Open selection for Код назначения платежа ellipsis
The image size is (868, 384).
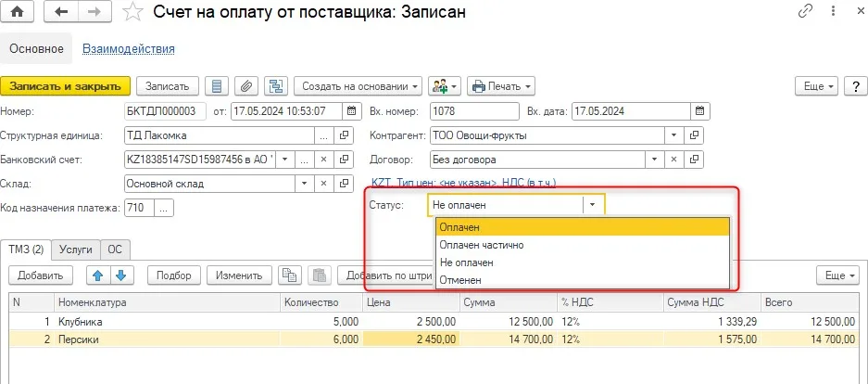coord(164,208)
